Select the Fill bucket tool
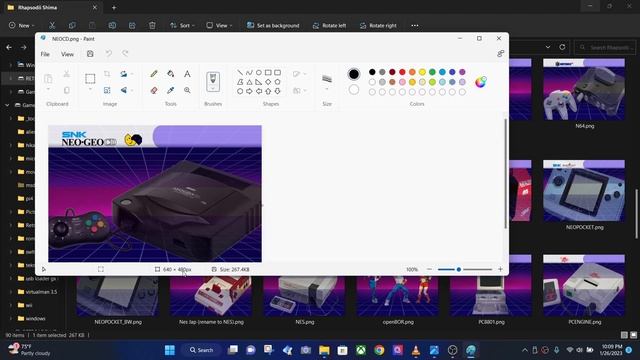 coord(171,74)
